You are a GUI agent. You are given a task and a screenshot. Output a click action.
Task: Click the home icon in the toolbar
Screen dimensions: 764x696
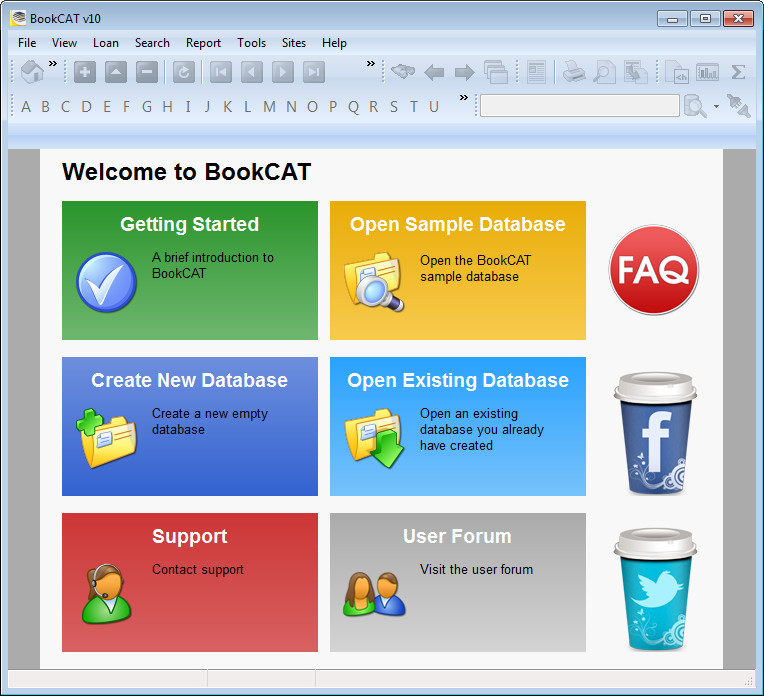33,72
